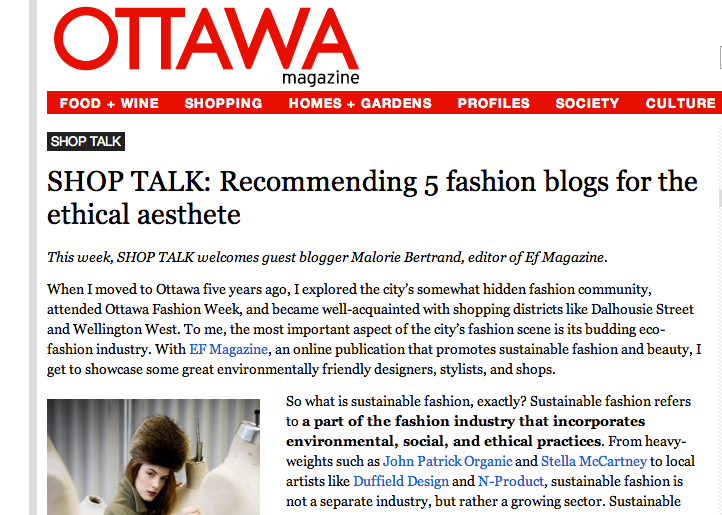Viewport: 722px width, 515px height.
Task: Visit the Stella McCartney link
Action: coord(594,461)
